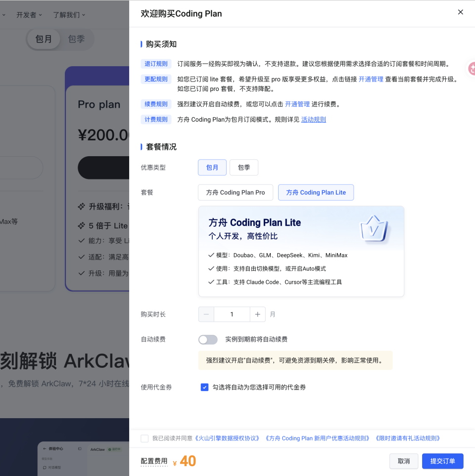Open 《火山引擎数据授权协议》 link
Image resolution: width=475 pixels, height=476 pixels.
(227, 438)
